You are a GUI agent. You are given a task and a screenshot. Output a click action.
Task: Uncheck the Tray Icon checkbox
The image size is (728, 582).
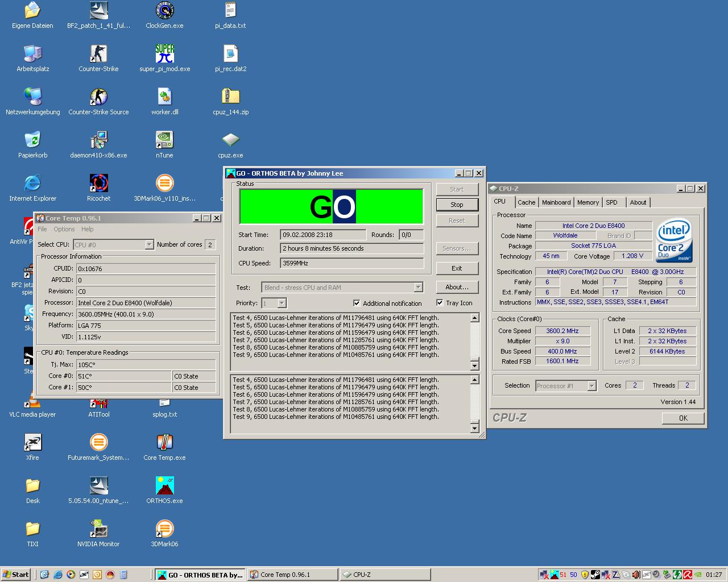click(440, 303)
